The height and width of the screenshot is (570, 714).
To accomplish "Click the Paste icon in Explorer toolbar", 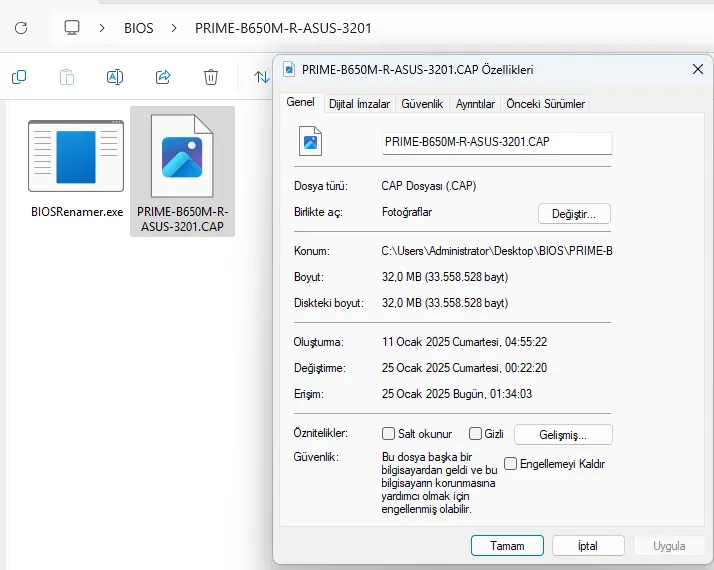I will click(x=66, y=77).
